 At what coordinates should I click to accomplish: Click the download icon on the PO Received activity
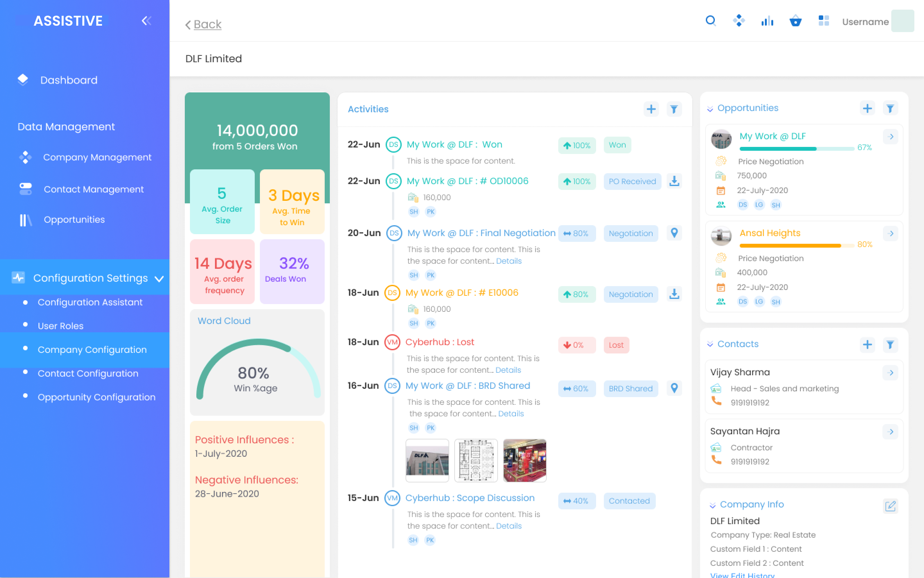point(674,181)
